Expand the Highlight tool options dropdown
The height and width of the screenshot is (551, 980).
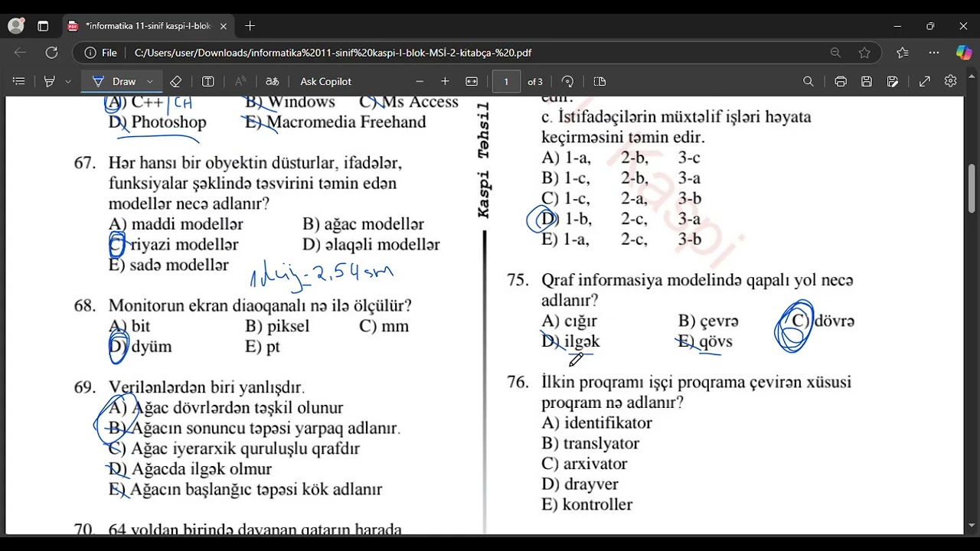[x=68, y=81]
